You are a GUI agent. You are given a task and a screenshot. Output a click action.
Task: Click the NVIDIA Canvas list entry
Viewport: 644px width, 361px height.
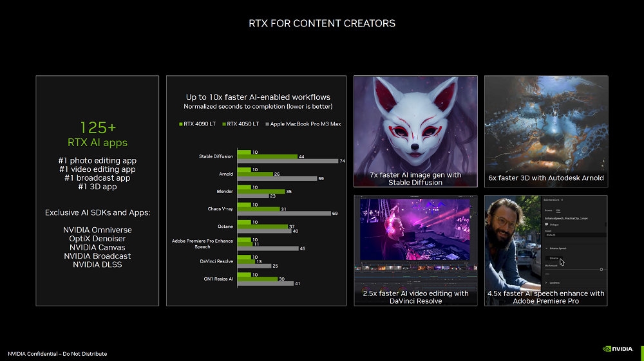[97, 247]
